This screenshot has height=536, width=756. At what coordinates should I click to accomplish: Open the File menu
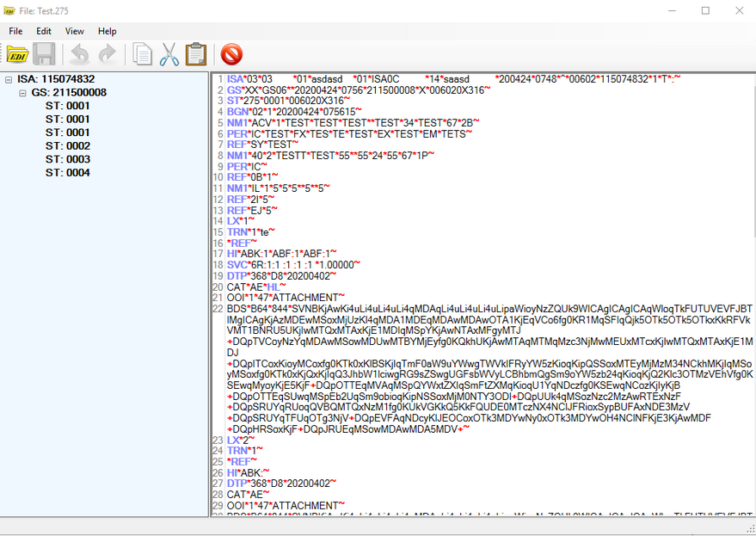pyautogui.click(x=15, y=31)
